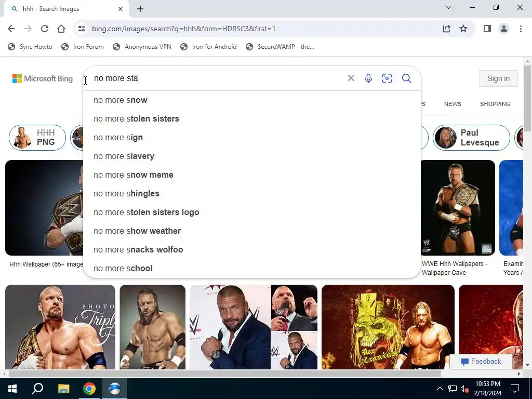Bookmark this page with star icon
This screenshot has width=532, height=399.
463,29
